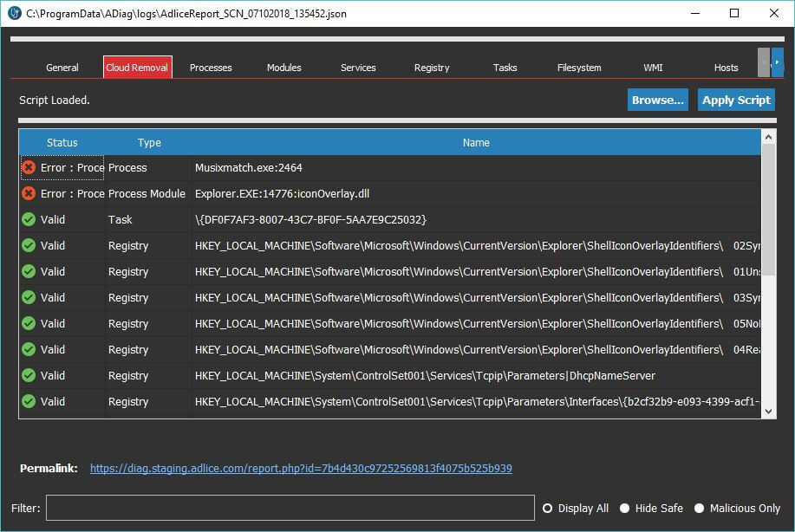The height and width of the screenshot is (532, 795).
Task: Click the error icon for Explorer.EXE iconOverlay.dll row
Action: click(29, 194)
